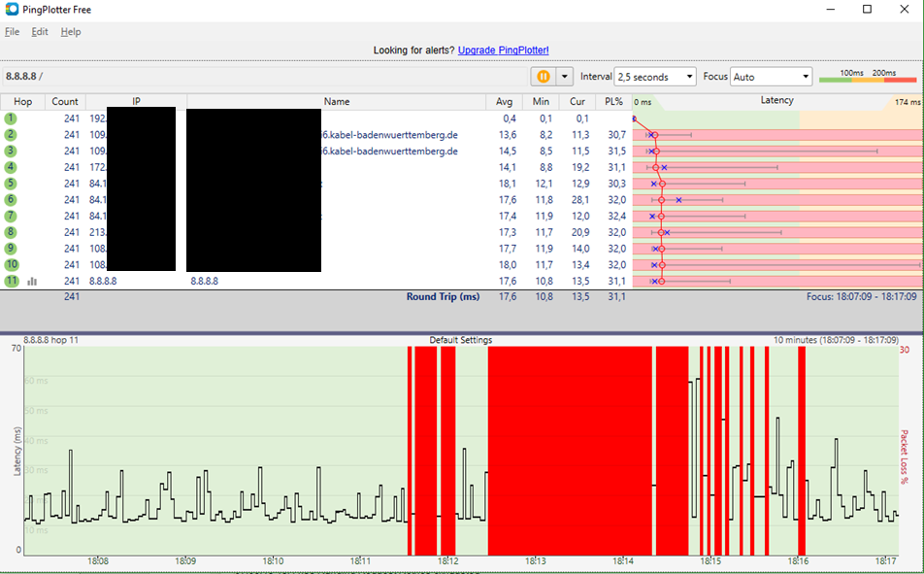This screenshot has width=924, height=574.
Task: Open the Help menu
Action: (71, 32)
